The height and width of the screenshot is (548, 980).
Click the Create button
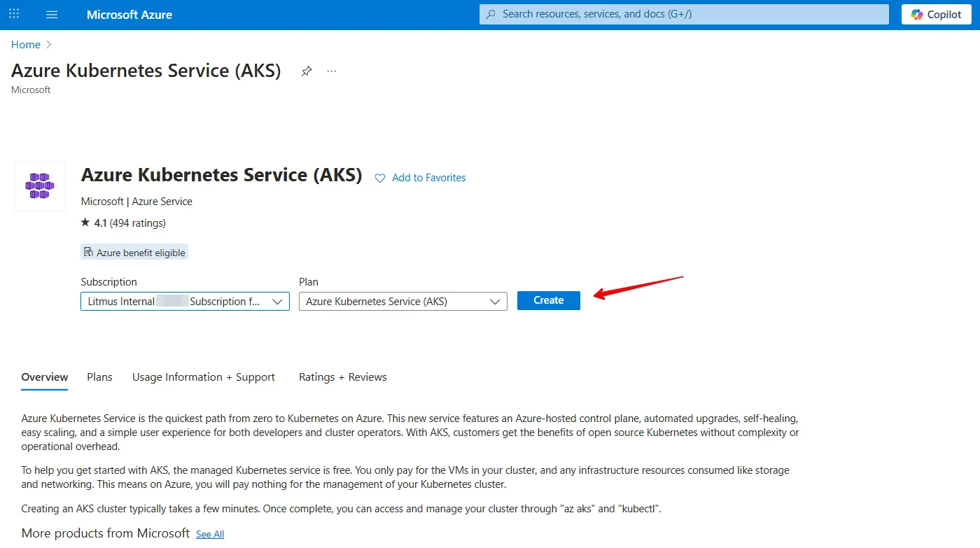pos(549,300)
